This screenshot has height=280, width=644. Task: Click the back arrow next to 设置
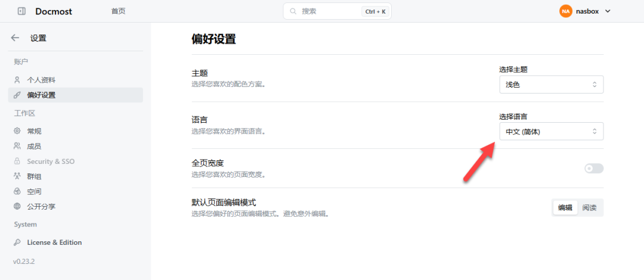pos(15,38)
